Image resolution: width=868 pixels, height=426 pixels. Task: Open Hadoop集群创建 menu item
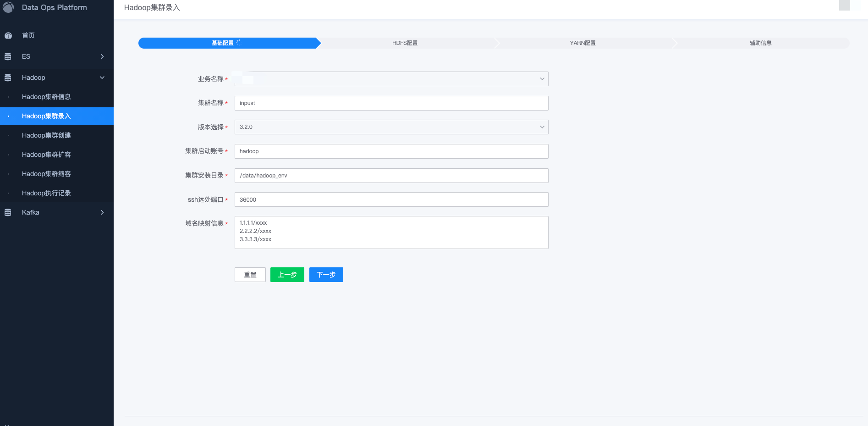point(57,135)
